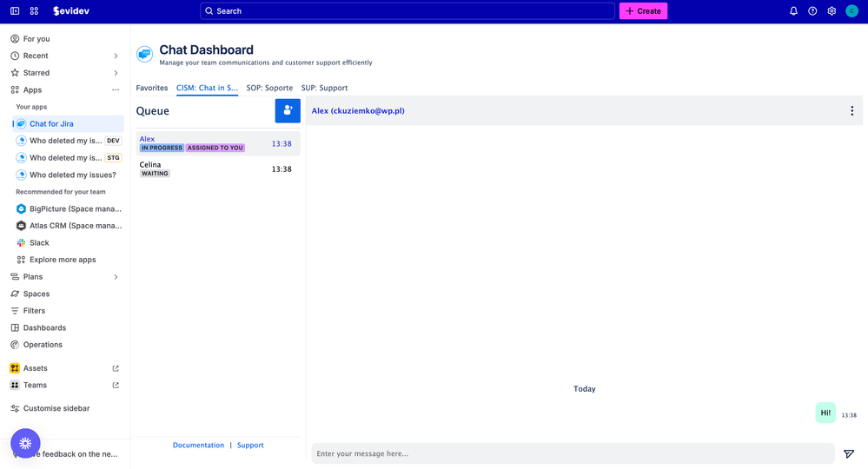Click the Chat Dashboard logo icon
Image resolution: width=868 pixels, height=469 pixels.
point(144,54)
